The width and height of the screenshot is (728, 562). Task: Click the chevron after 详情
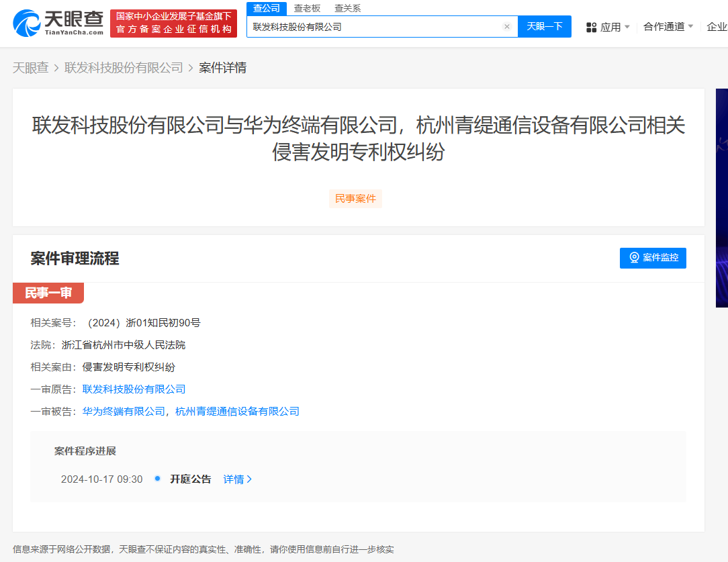tap(248, 479)
